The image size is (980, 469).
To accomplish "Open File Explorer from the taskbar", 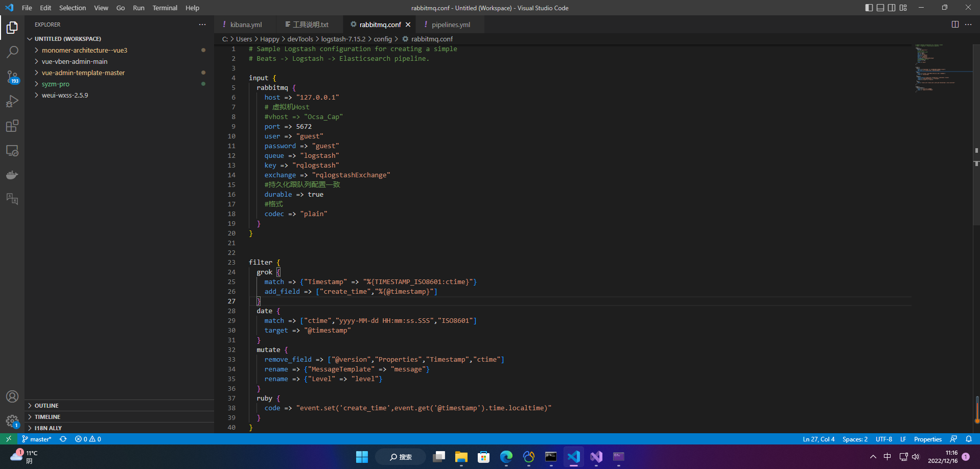I will (461, 457).
